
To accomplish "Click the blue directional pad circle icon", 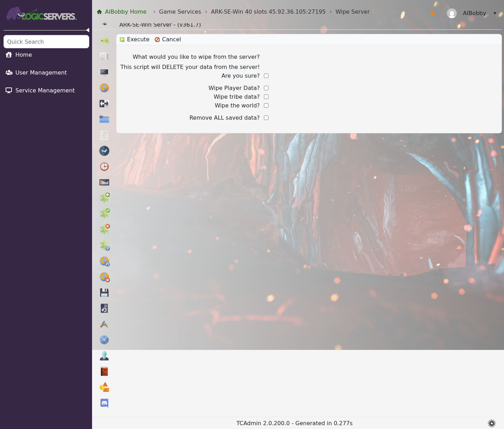I will click(x=104, y=340).
